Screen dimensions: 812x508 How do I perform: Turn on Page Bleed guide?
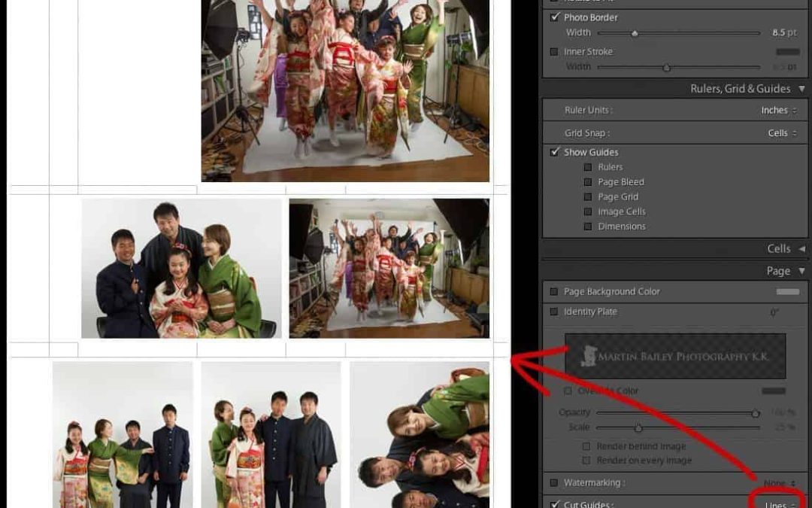pyautogui.click(x=588, y=182)
